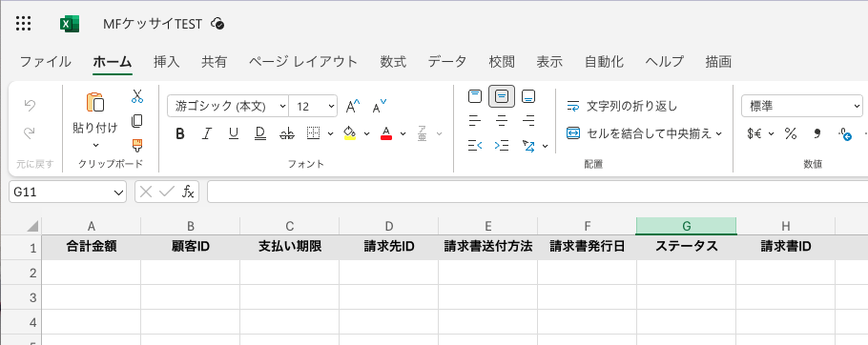This screenshot has height=345, width=868.
Task: Cut selection with scissors icon
Action: pos(137,96)
